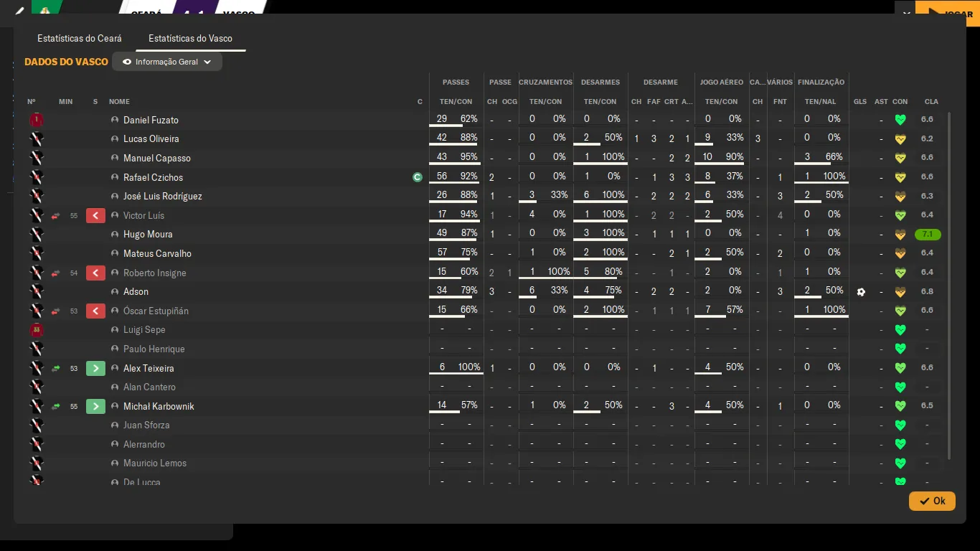
Task: Click Lucas Oliveira's shirt icon
Action: pyautogui.click(x=37, y=139)
